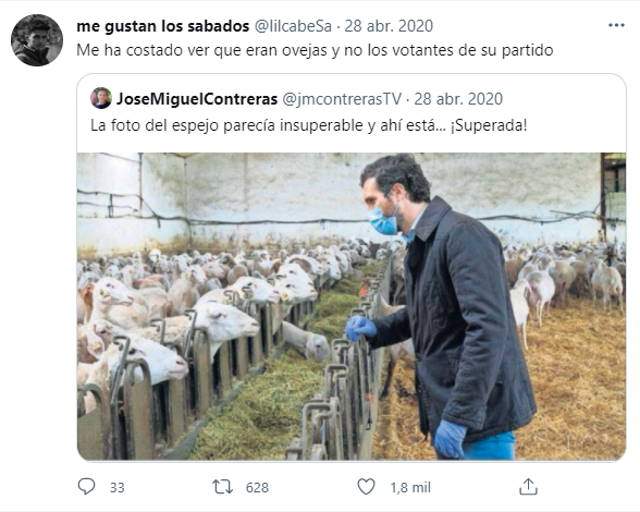Click the retweet arrows icon
Viewport: 640px width, 512px height.
pos(222,487)
